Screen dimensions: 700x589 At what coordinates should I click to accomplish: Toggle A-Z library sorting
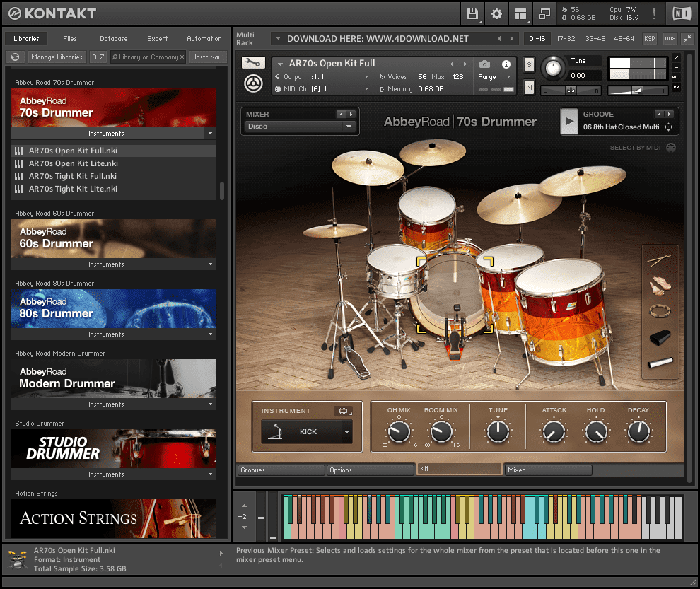point(98,57)
